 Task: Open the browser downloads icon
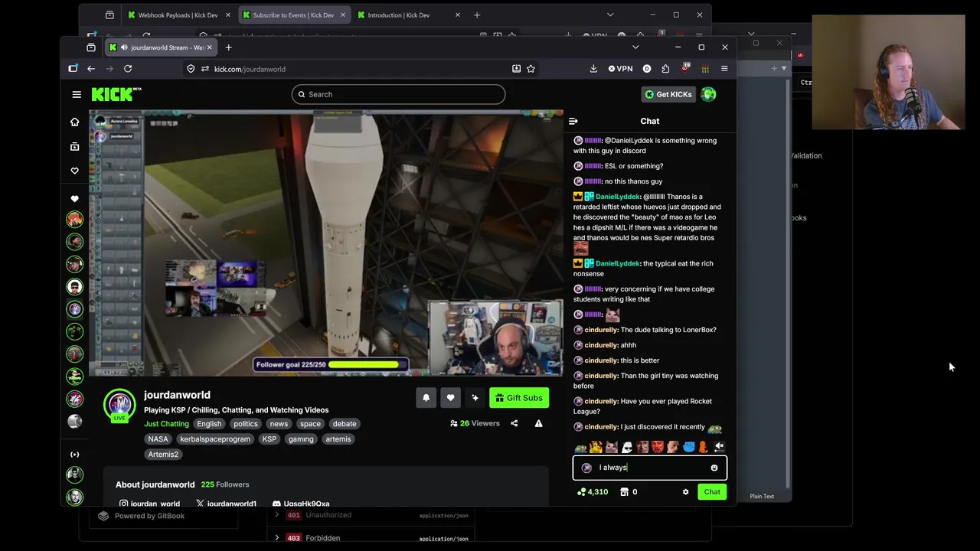593,69
